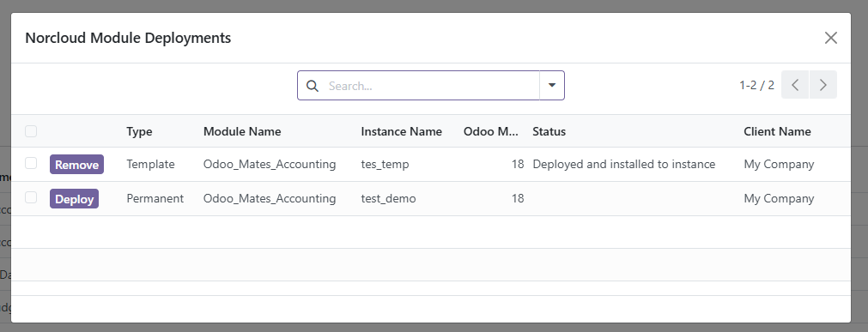
Task: Toggle the select-all header checkbox
Action: pos(31,131)
